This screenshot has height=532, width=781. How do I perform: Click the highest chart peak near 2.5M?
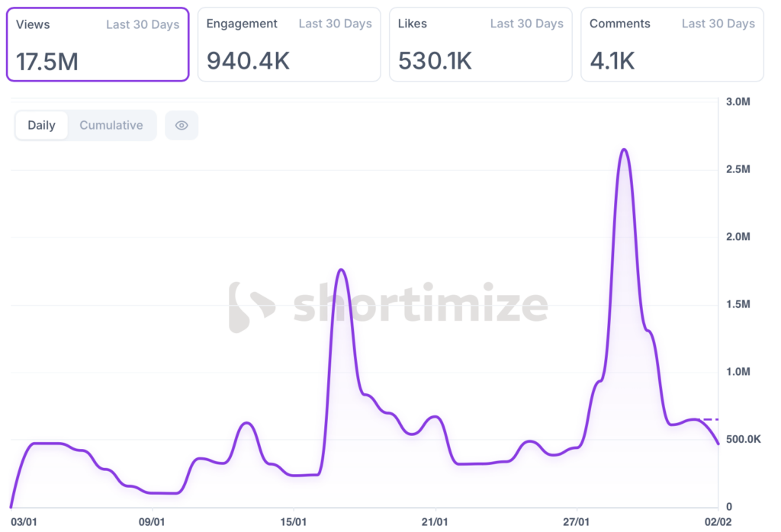pyautogui.click(x=624, y=150)
